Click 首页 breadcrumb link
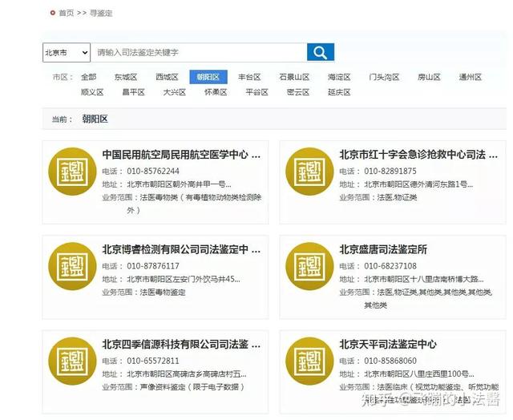513x420 pixels. coord(67,13)
